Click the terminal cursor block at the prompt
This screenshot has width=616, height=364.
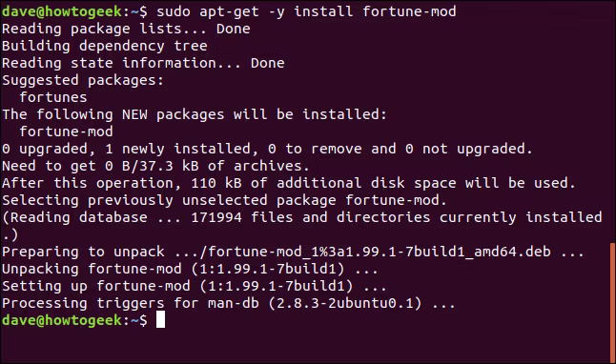click(x=161, y=319)
